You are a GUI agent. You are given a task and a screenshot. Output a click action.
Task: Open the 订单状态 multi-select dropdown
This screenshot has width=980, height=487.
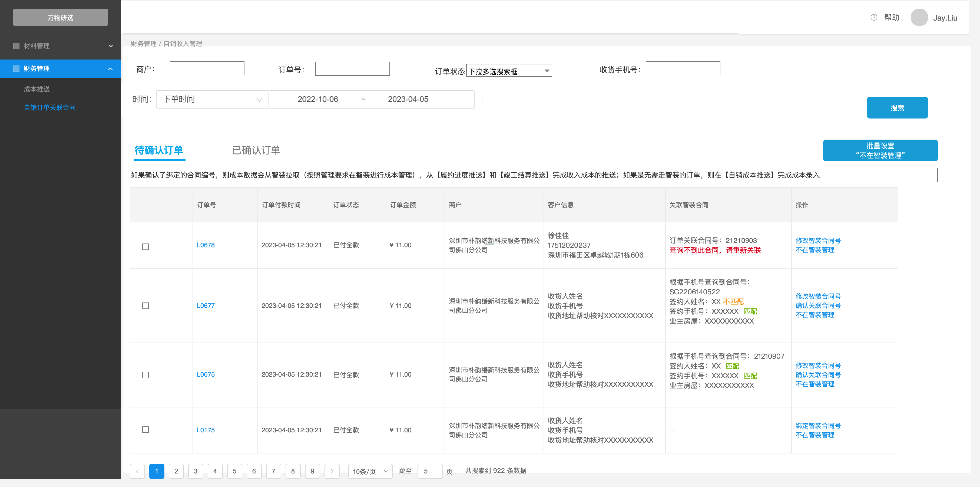509,71
